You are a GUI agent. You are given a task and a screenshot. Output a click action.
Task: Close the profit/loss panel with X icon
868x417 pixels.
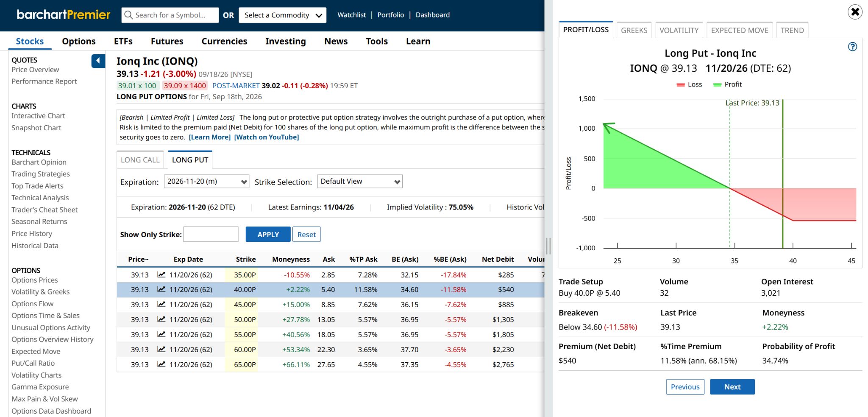pos(855,12)
